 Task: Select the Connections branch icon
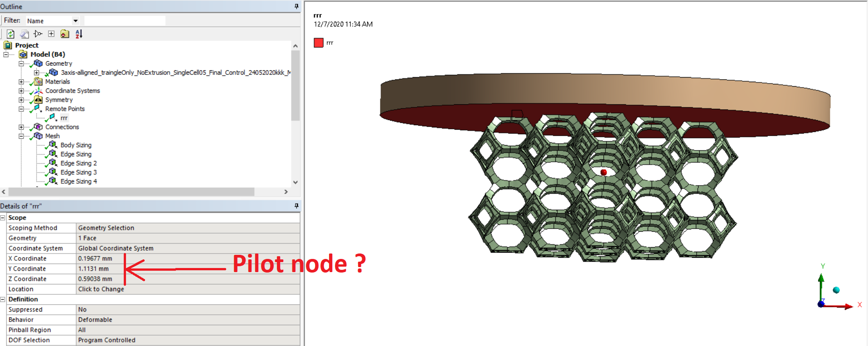tap(38, 127)
